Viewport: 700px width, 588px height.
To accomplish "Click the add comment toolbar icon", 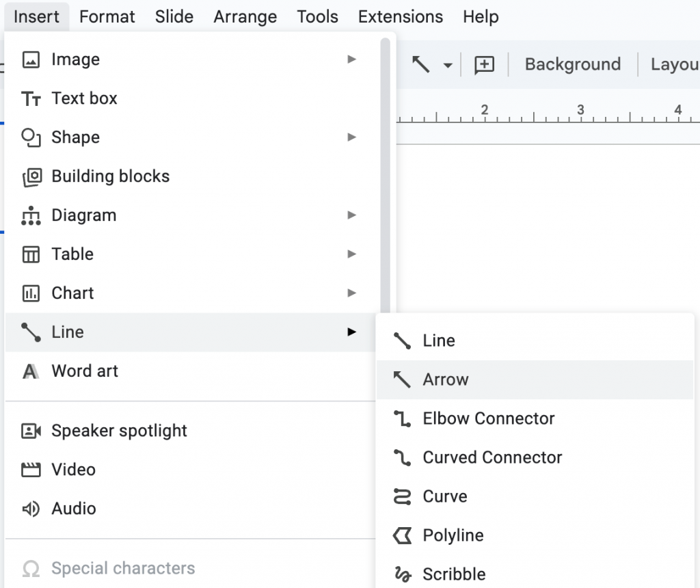I will click(485, 65).
